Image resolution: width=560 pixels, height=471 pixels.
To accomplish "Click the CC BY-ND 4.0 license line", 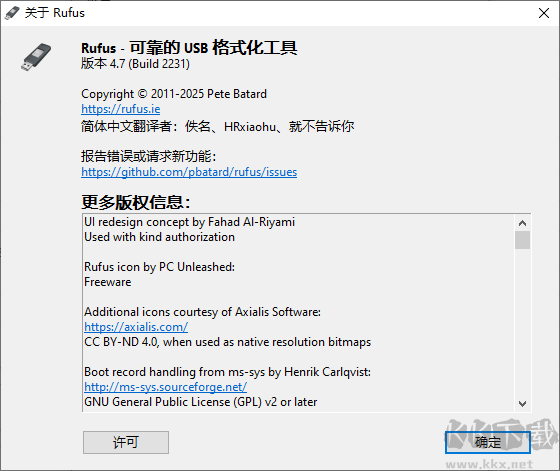I will pyautogui.click(x=228, y=342).
